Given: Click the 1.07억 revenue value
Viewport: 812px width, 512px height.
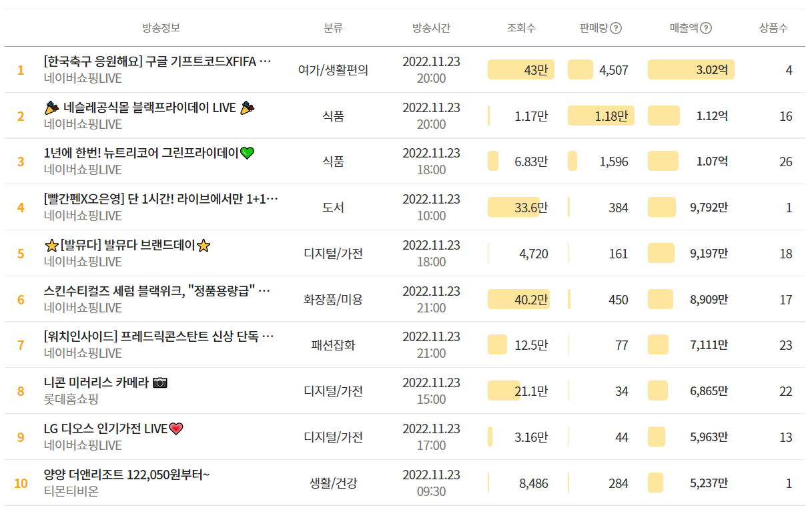Looking at the screenshot, I should click(712, 162).
